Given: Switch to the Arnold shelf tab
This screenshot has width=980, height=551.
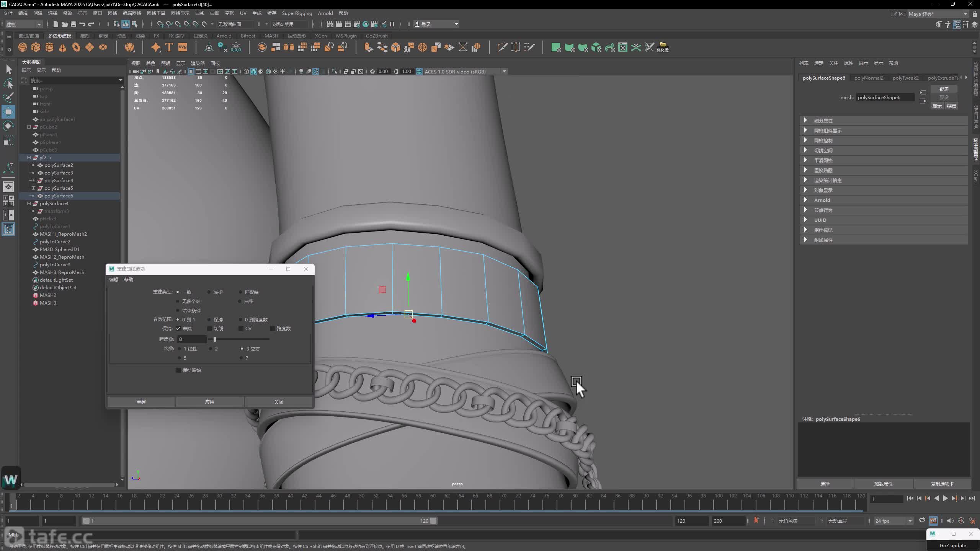Looking at the screenshot, I should point(224,36).
